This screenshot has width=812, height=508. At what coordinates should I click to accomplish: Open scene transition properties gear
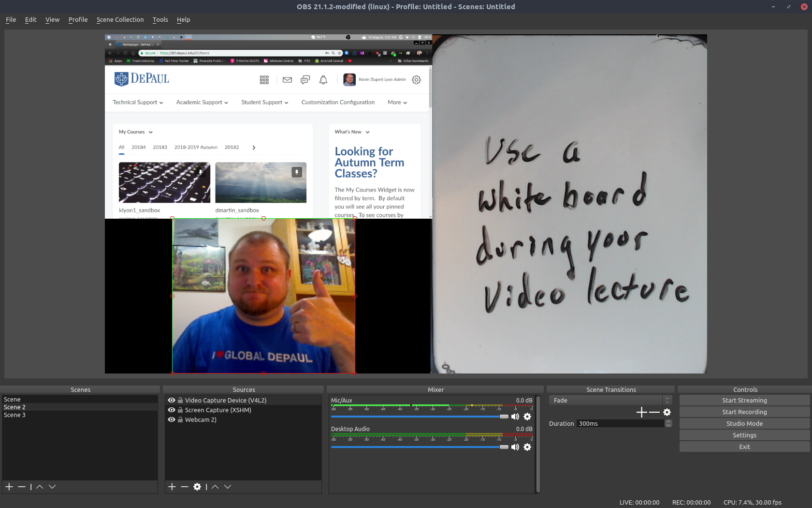click(667, 412)
